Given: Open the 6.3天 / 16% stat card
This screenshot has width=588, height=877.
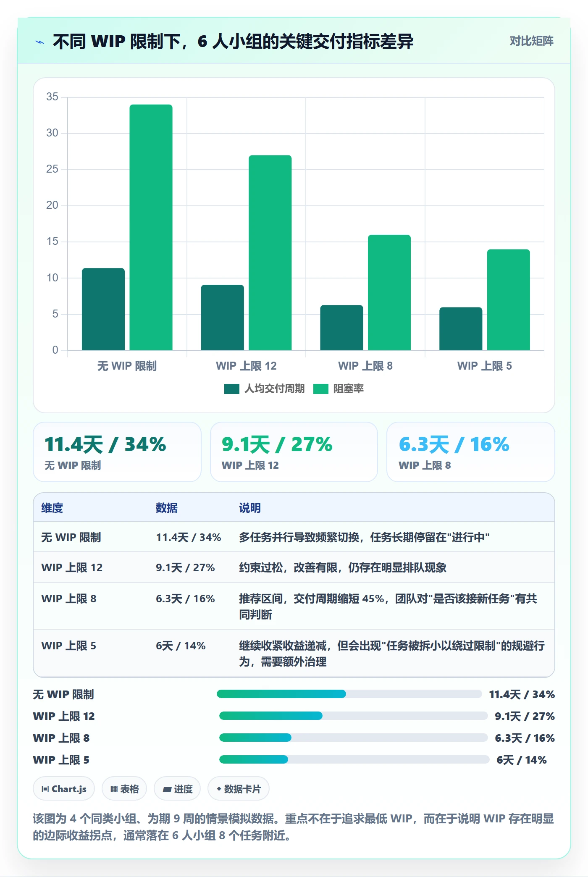Looking at the screenshot, I should pos(471,452).
